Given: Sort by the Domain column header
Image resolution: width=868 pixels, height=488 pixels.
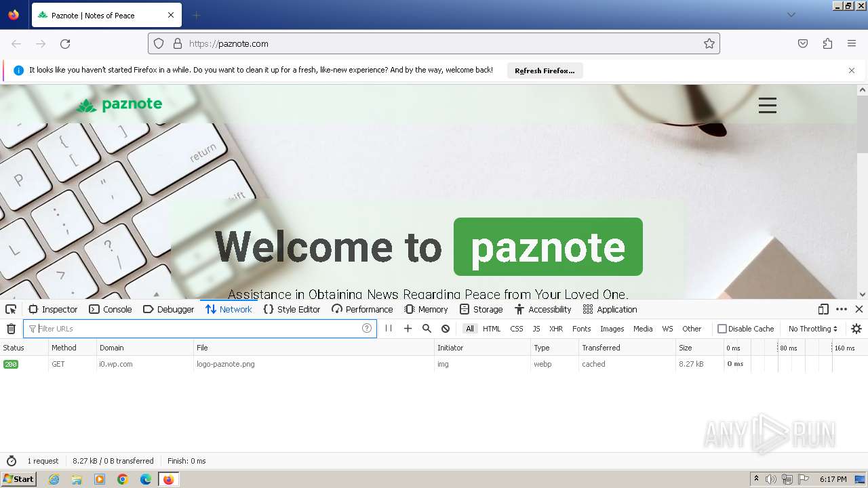Looking at the screenshot, I should [145, 348].
